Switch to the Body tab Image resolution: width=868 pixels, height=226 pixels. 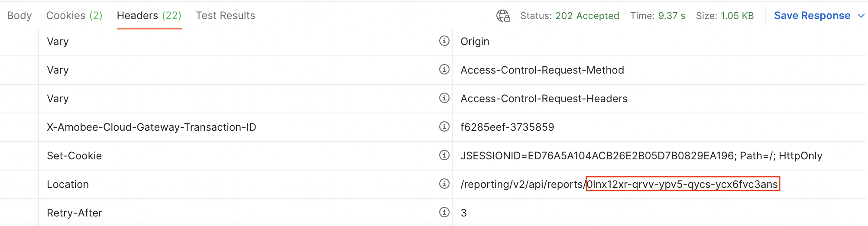[19, 16]
